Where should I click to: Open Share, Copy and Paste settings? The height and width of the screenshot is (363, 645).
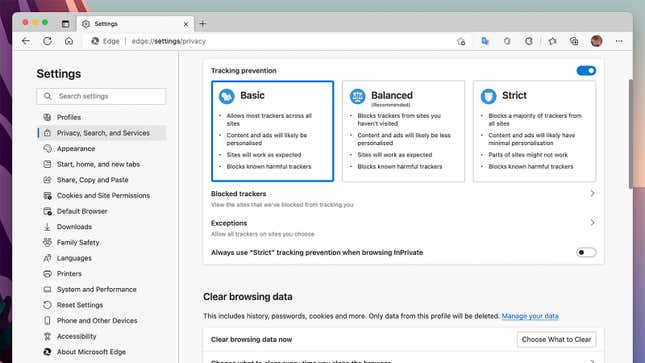click(102, 180)
